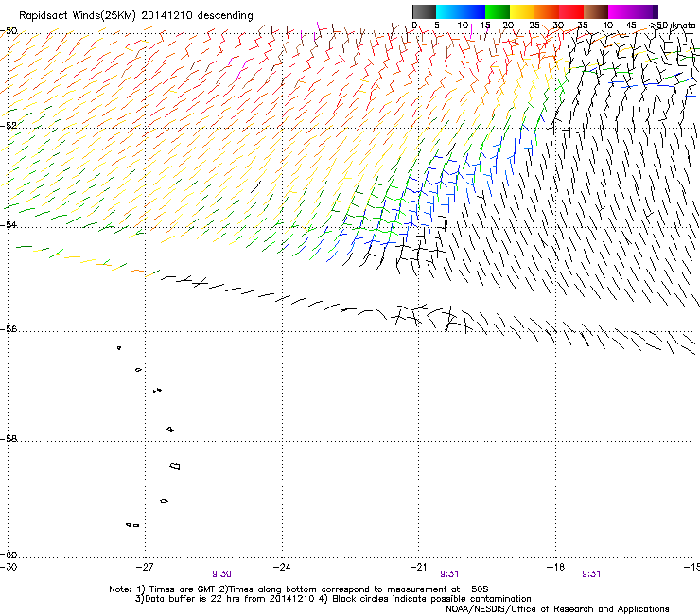Click the -21 longitude axis label
This screenshot has width=700, height=615.
coord(418,567)
